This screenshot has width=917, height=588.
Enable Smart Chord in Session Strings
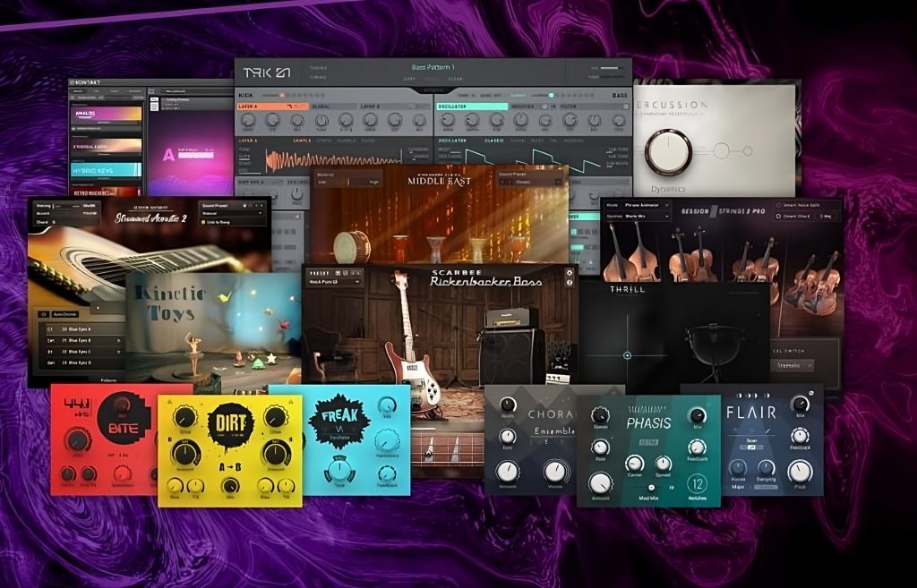[778, 217]
